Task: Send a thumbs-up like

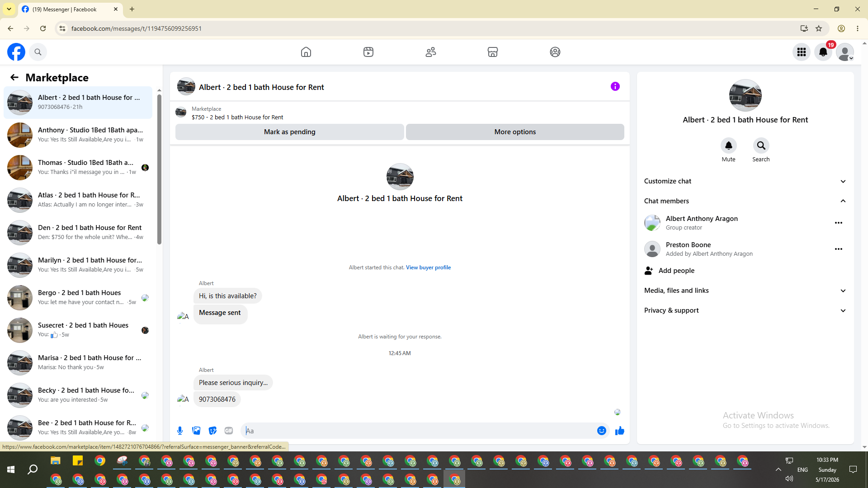Action: [620, 431]
